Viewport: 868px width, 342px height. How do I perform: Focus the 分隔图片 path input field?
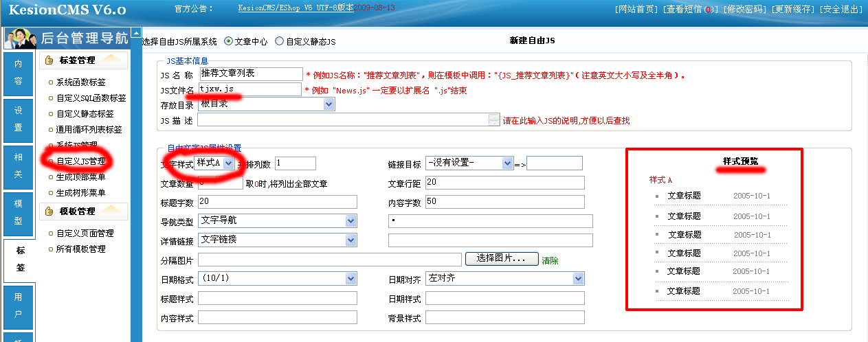click(329, 260)
